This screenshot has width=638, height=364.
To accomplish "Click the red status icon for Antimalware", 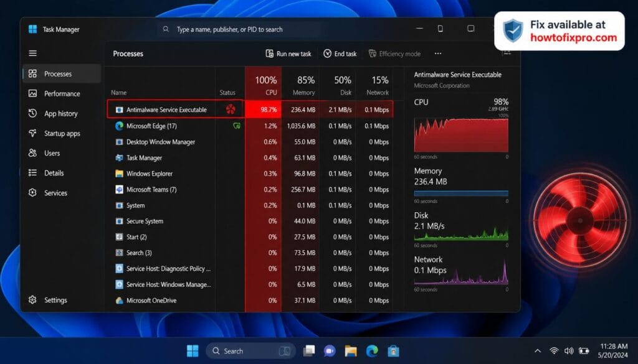I will [x=231, y=110].
